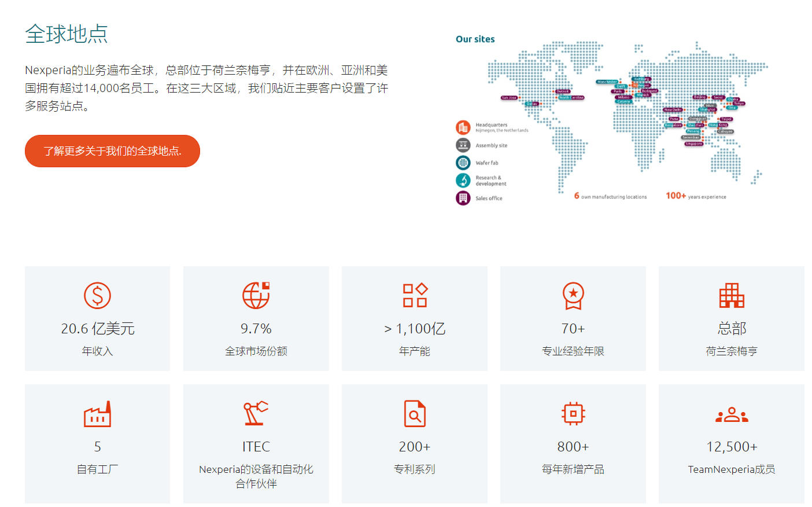
Task: Select the headquarters building icon above 总部
Action: 731,295
